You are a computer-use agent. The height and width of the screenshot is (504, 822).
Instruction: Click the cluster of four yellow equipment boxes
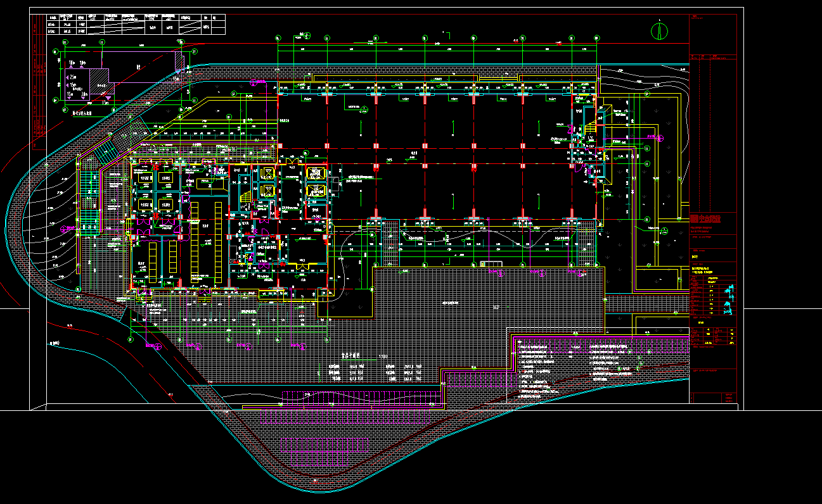(x=156, y=191)
